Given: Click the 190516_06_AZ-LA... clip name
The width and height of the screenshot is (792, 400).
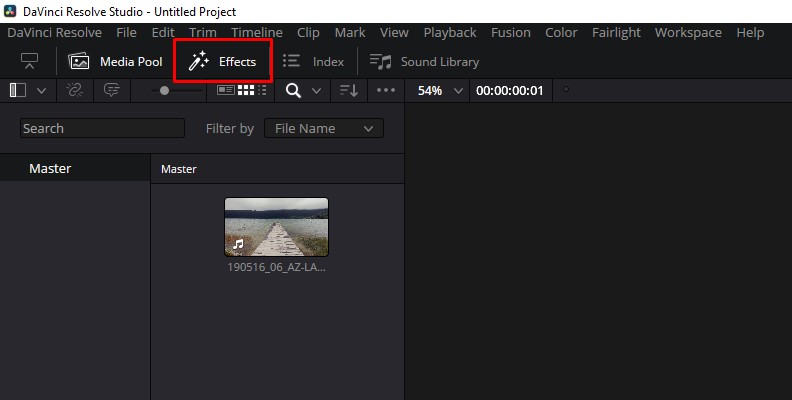Looking at the screenshot, I should pyautogui.click(x=276, y=267).
